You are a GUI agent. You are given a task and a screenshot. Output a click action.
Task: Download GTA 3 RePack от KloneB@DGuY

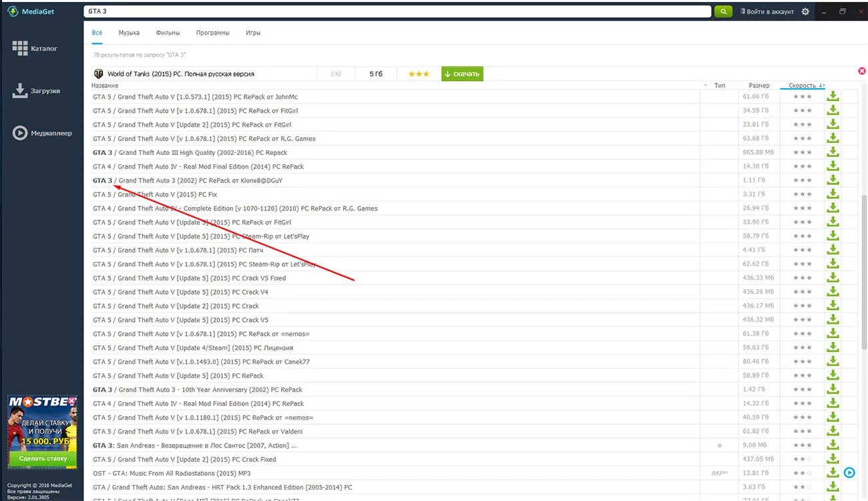[833, 180]
